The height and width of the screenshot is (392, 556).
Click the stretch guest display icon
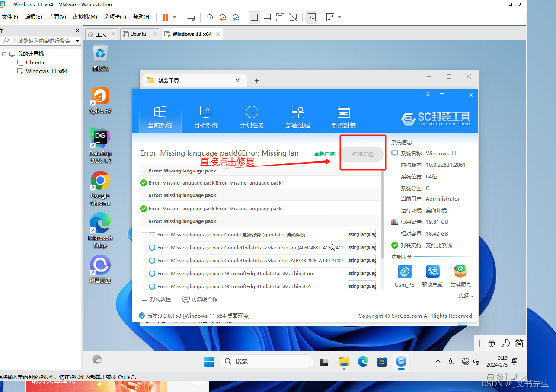330,17
